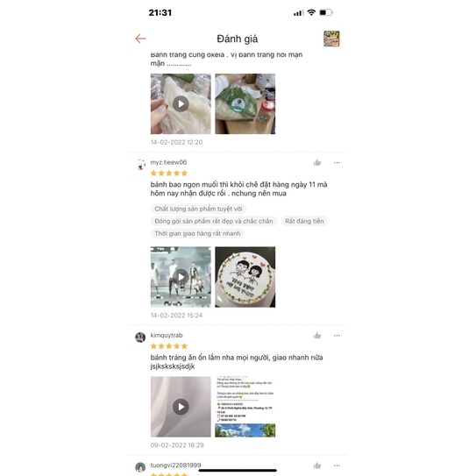Play the rice paper video in first review

click(x=181, y=103)
